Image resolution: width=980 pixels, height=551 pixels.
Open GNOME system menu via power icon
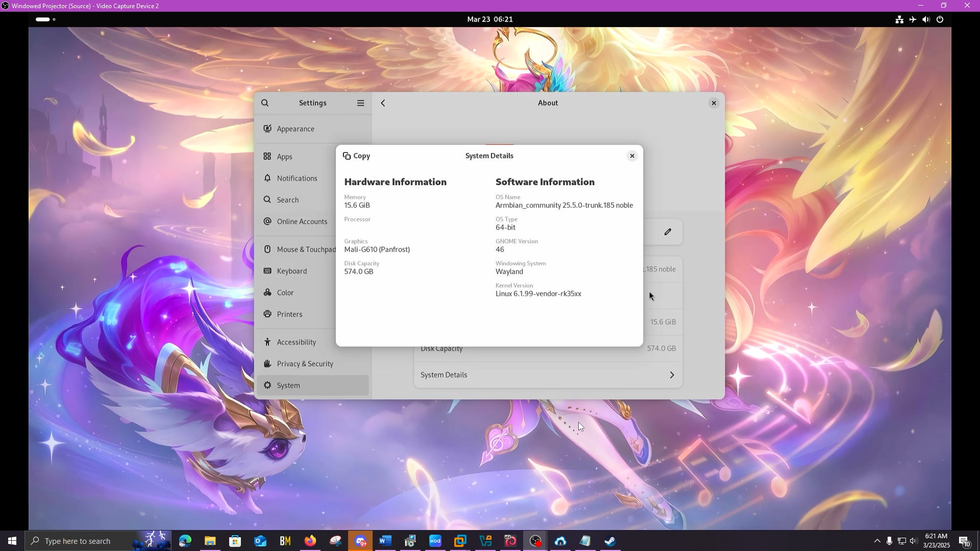coord(940,19)
